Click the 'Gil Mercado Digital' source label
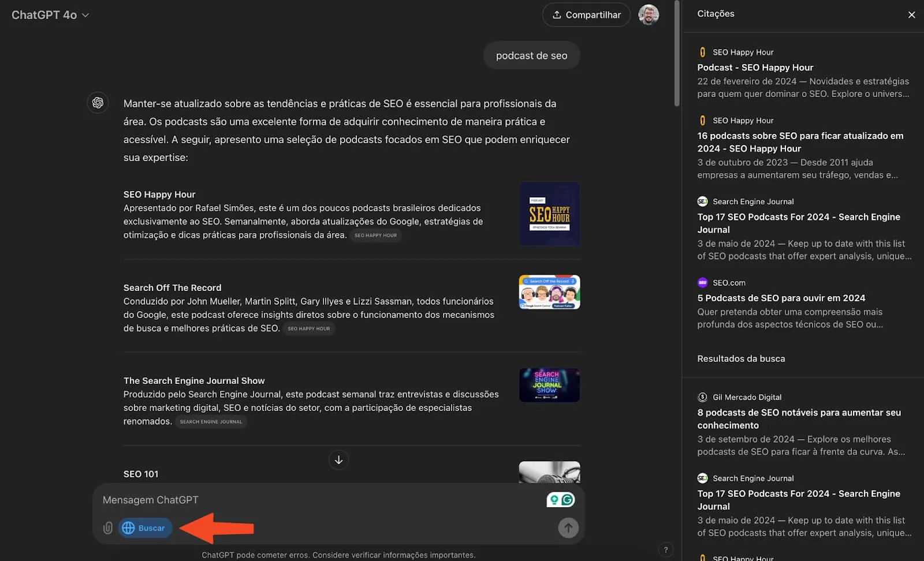Image resolution: width=924 pixels, height=561 pixels. [747, 397]
